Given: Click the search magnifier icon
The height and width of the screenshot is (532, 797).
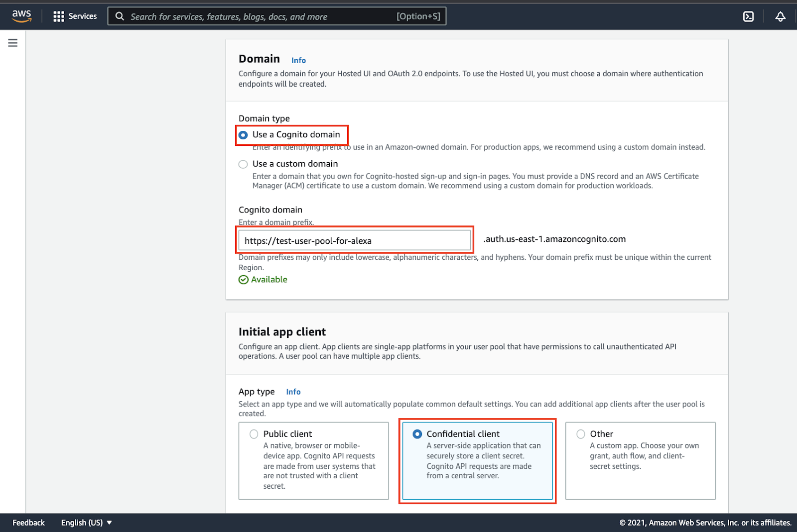Looking at the screenshot, I should click(x=120, y=16).
